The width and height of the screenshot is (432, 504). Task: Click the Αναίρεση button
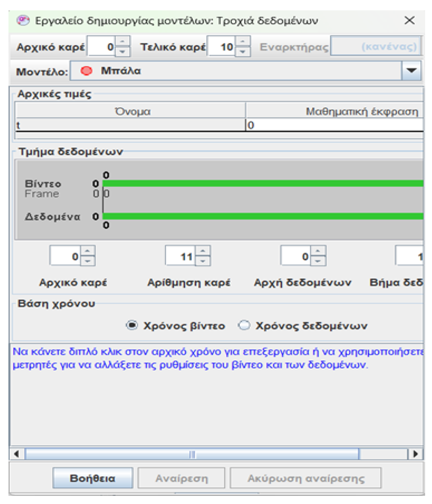[181, 478]
